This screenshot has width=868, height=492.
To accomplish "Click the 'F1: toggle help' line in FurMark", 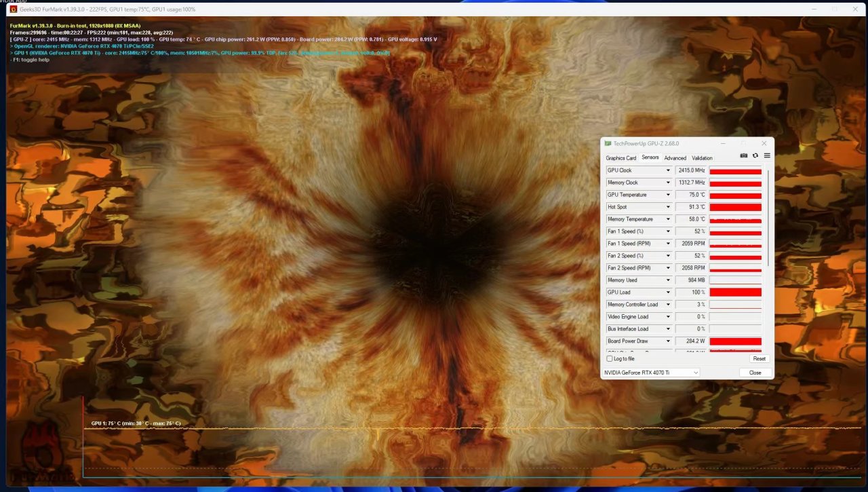I will pyautogui.click(x=30, y=60).
